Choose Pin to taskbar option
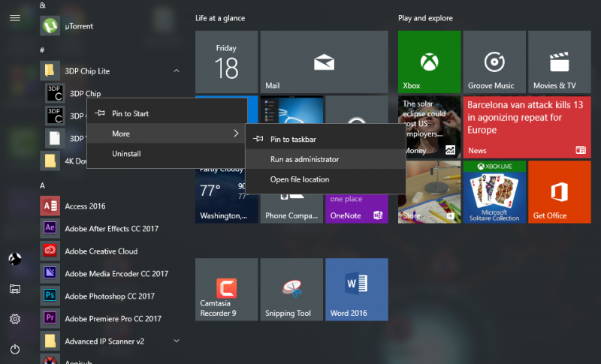The height and width of the screenshot is (364, 601). (293, 139)
